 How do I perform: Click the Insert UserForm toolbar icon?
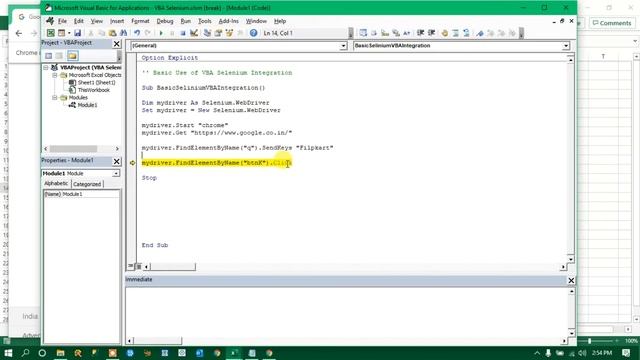[x=61, y=33]
